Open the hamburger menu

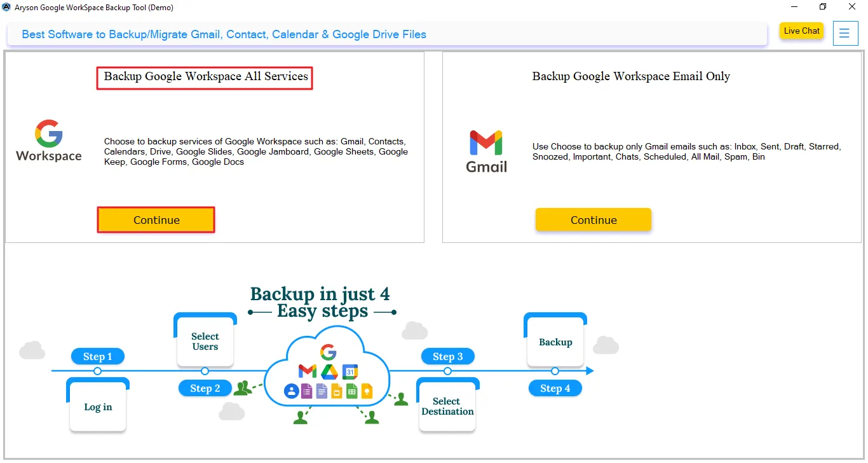[845, 32]
